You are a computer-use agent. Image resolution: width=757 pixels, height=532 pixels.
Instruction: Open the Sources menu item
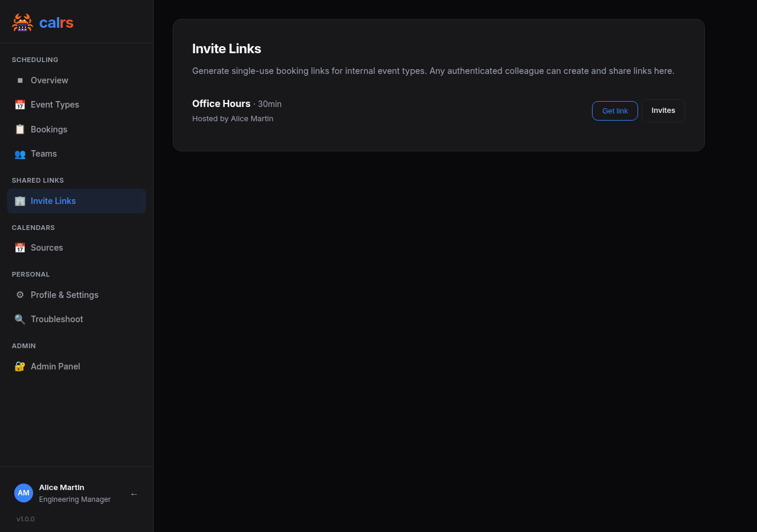47,248
